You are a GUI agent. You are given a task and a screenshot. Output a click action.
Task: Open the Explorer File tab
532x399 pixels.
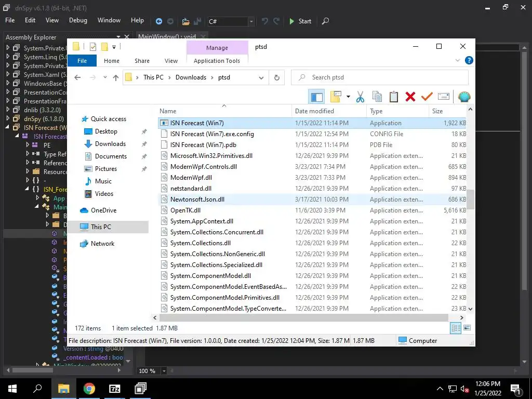pyautogui.click(x=82, y=61)
